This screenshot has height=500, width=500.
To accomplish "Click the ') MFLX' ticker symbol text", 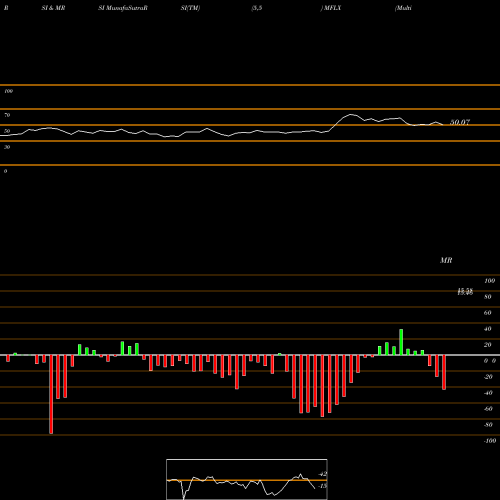I will pyautogui.click(x=331, y=8).
